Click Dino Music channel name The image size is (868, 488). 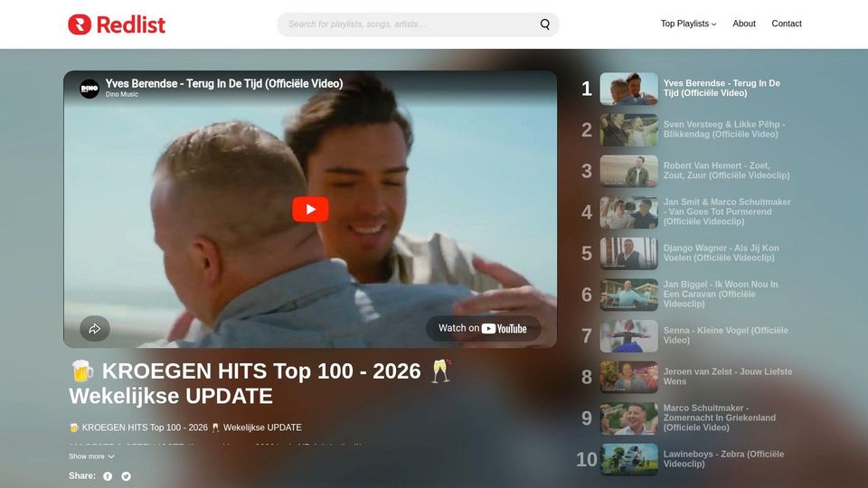[x=122, y=95]
